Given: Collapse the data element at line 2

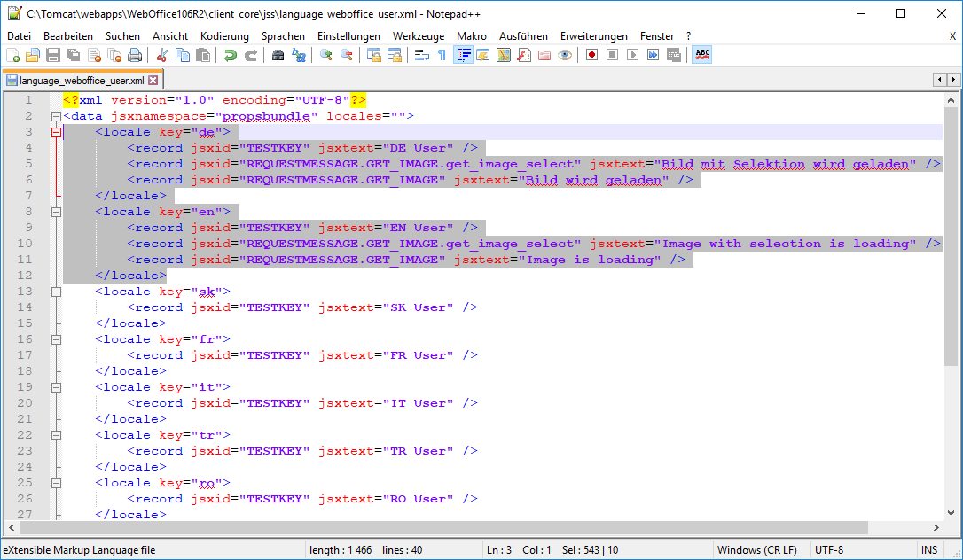Looking at the screenshot, I should click(x=56, y=115).
